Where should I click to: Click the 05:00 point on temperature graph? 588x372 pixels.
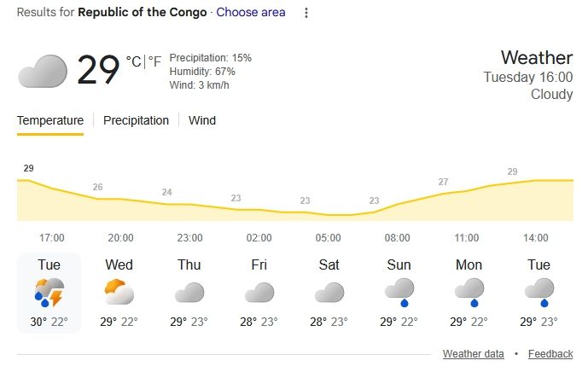(329, 214)
